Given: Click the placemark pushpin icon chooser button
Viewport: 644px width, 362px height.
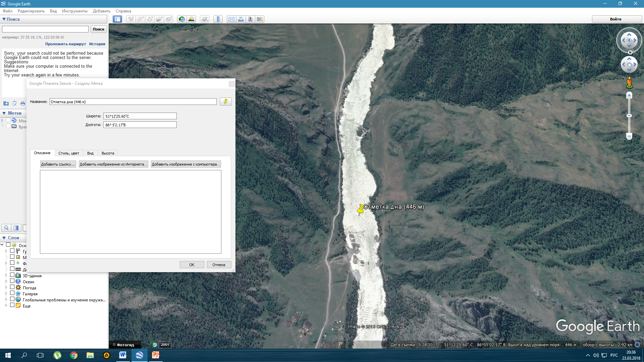Looking at the screenshot, I should pyautogui.click(x=225, y=102).
